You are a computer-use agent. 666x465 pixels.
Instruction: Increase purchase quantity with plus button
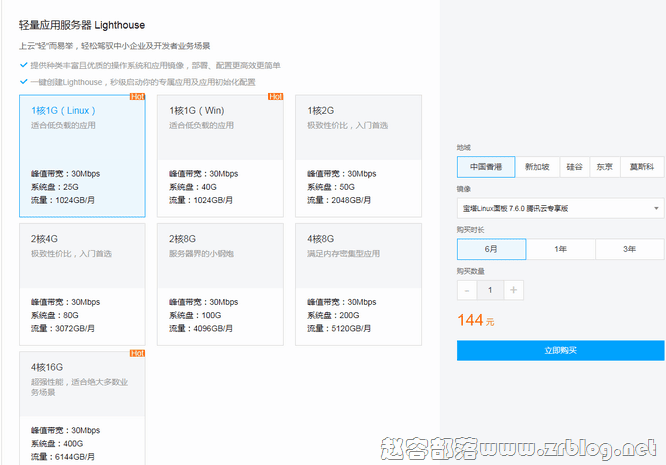click(514, 290)
